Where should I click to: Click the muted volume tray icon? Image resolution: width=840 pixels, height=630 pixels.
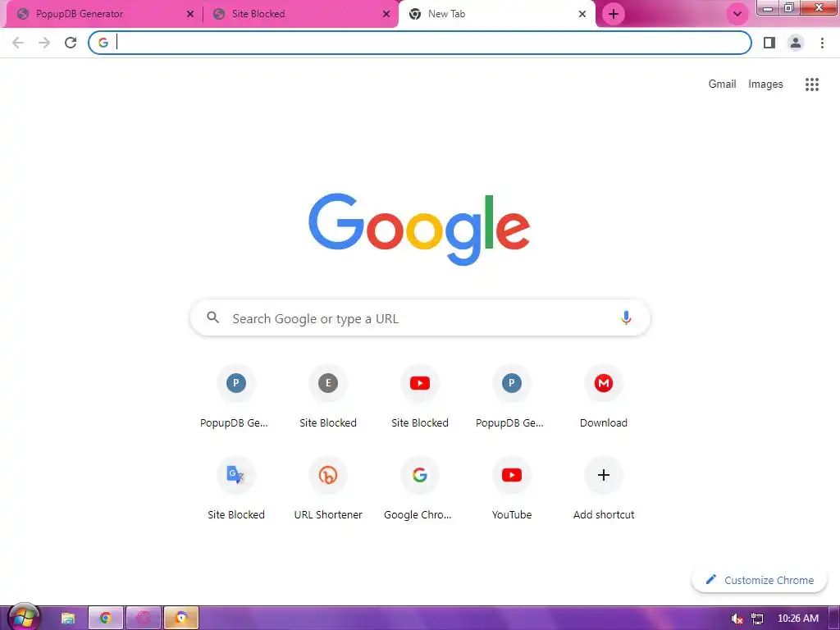pyautogui.click(x=737, y=619)
